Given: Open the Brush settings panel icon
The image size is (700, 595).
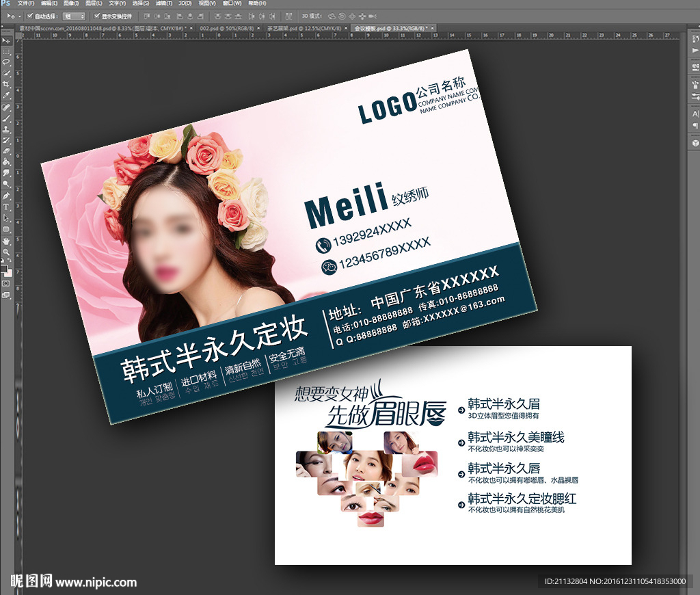Looking at the screenshot, I should pyautogui.click(x=695, y=96).
